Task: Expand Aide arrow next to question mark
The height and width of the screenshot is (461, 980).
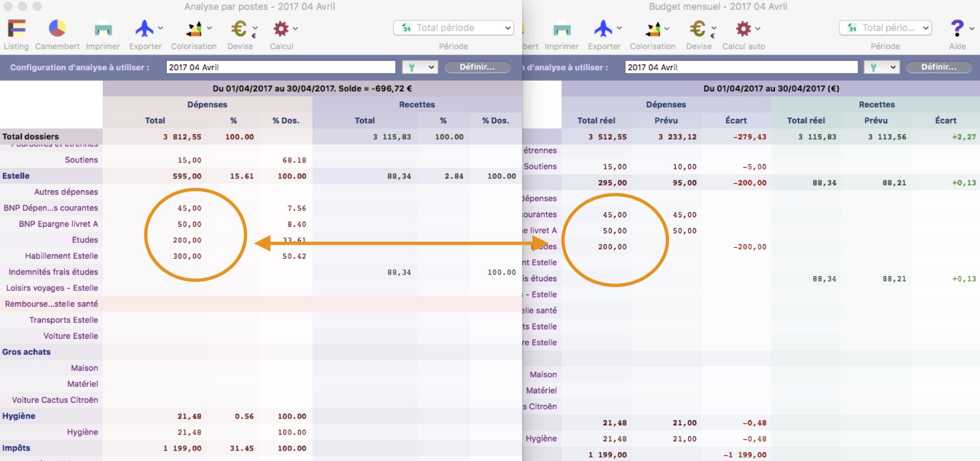Action: tap(972, 28)
